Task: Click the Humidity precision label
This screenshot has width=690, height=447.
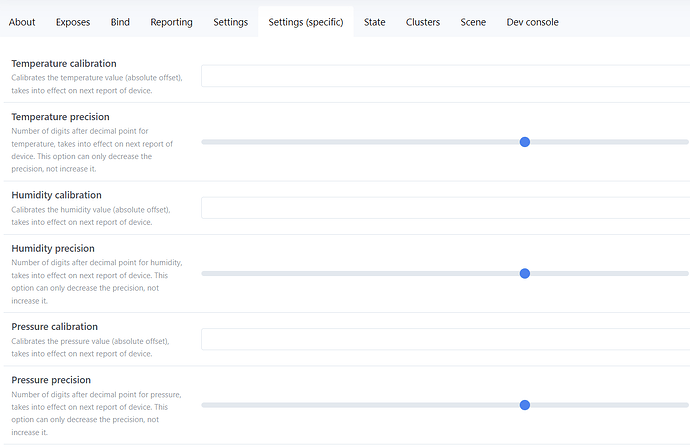Action: click(53, 248)
